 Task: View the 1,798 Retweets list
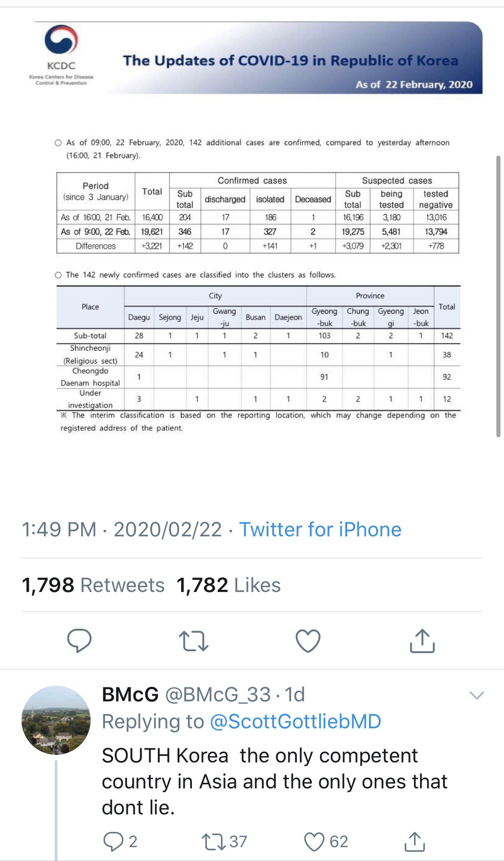[93, 585]
